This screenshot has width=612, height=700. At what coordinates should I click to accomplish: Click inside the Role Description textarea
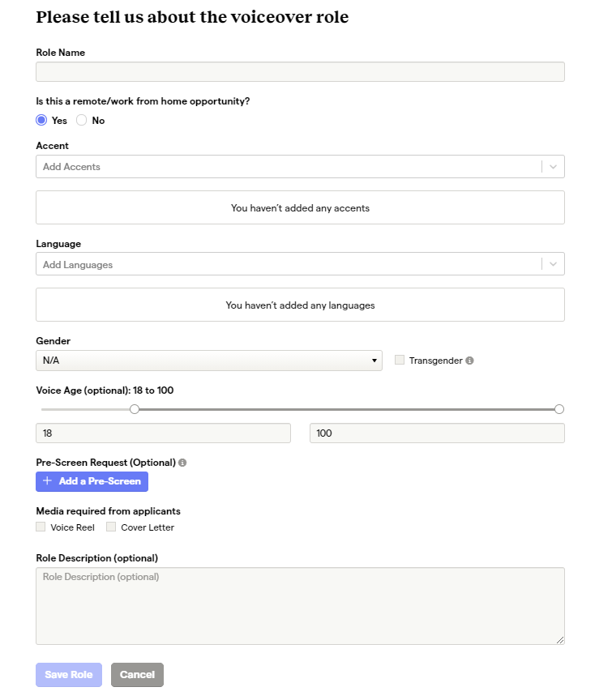coord(300,606)
